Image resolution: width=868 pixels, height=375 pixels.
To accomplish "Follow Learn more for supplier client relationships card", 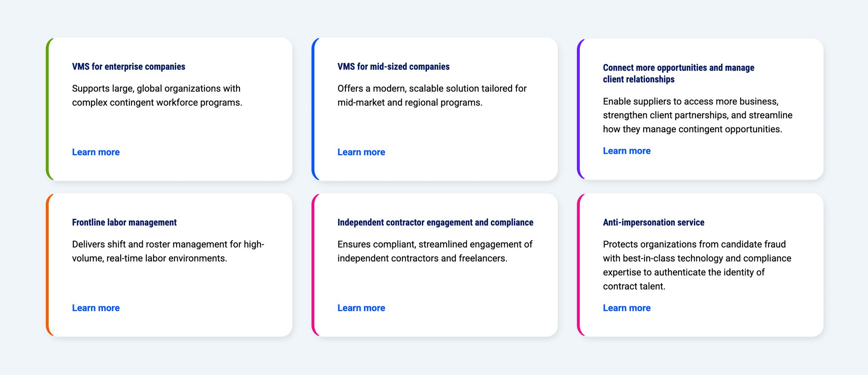I will click(x=626, y=151).
